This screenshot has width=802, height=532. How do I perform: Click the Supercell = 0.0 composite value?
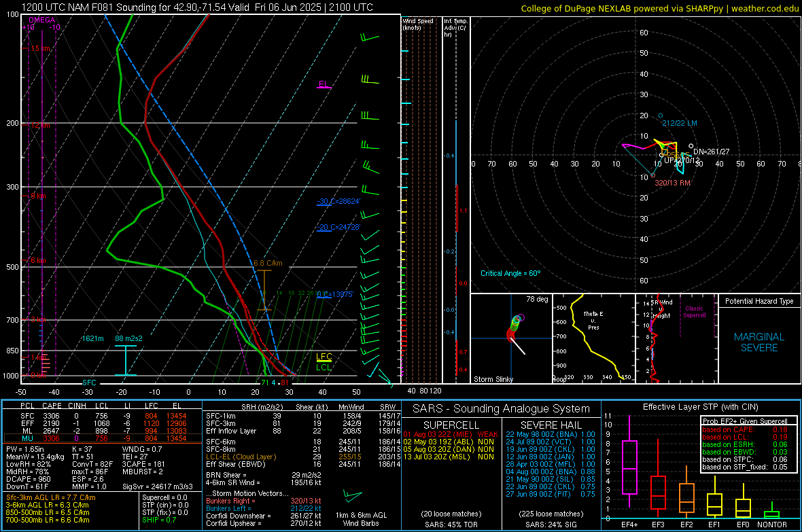164,498
